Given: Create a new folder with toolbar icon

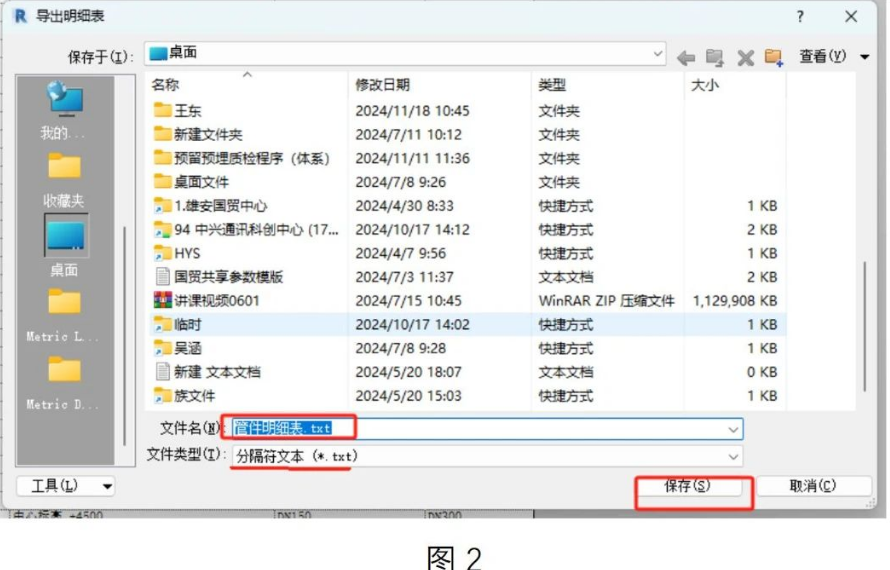Looking at the screenshot, I should click(x=774, y=57).
